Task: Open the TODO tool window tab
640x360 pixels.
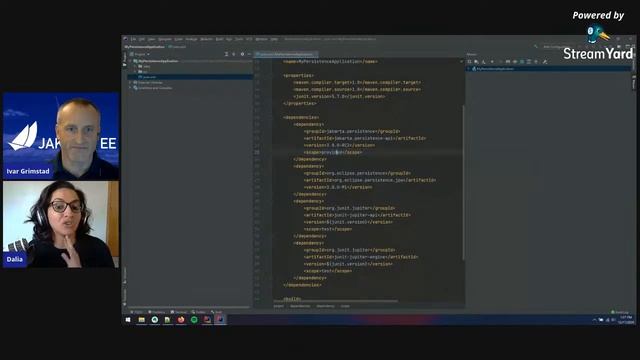Action: 137,312
